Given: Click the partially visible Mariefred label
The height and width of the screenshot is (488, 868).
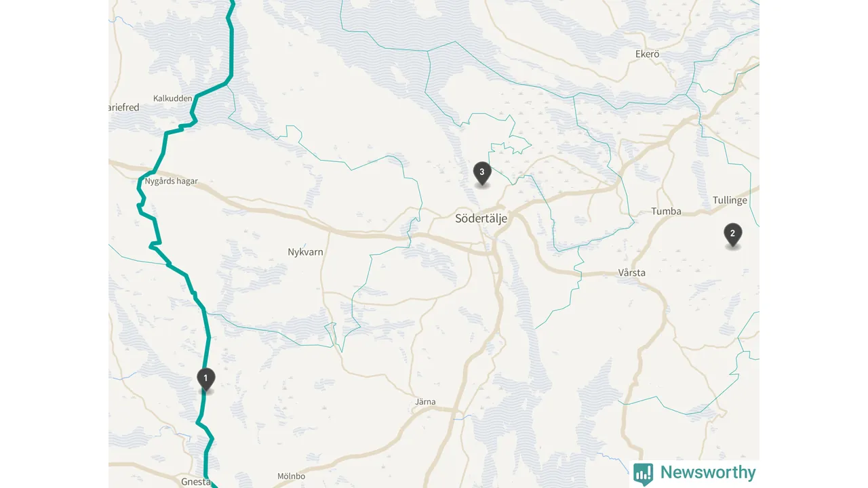Looking at the screenshot, I should 124,107.
